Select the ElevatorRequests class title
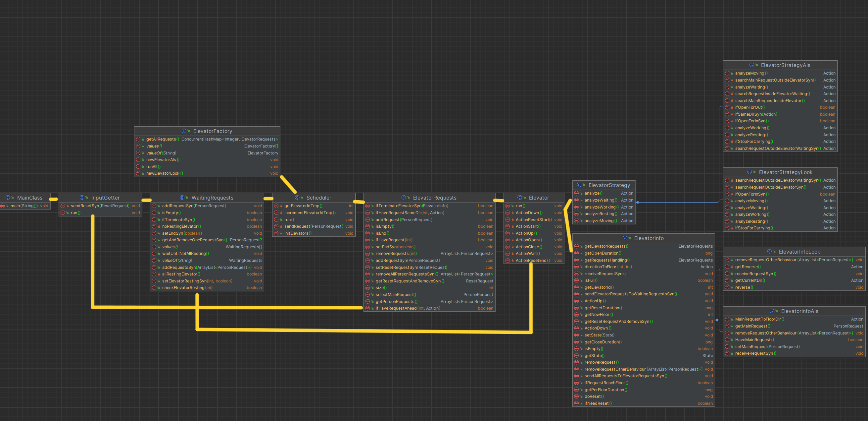This screenshot has width=868, height=421. click(x=434, y=198)
